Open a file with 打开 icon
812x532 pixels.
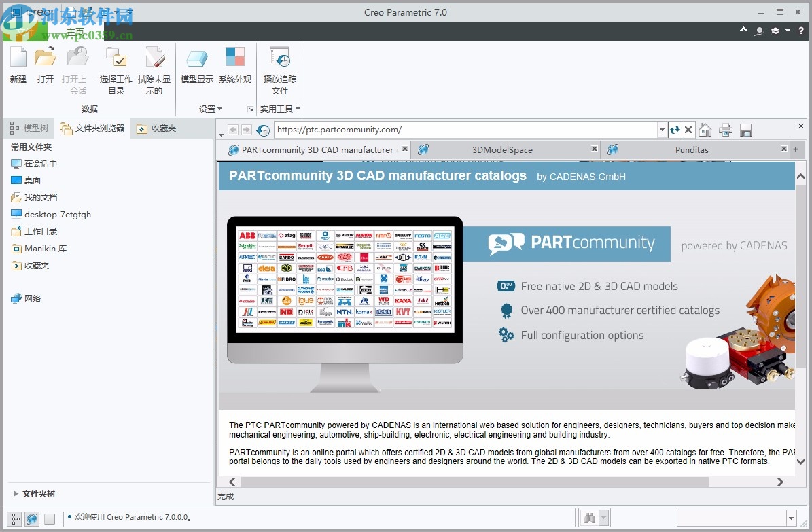click(x=46, y=59)
